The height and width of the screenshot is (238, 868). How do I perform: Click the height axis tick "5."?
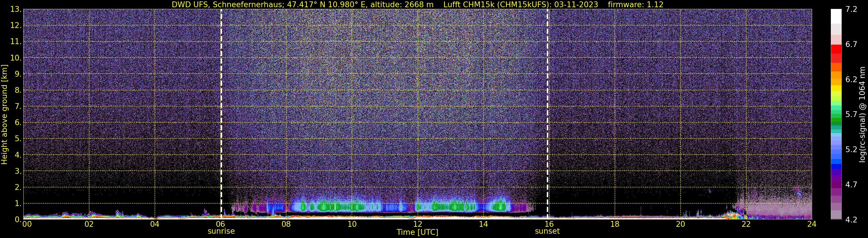pos(18,139)
